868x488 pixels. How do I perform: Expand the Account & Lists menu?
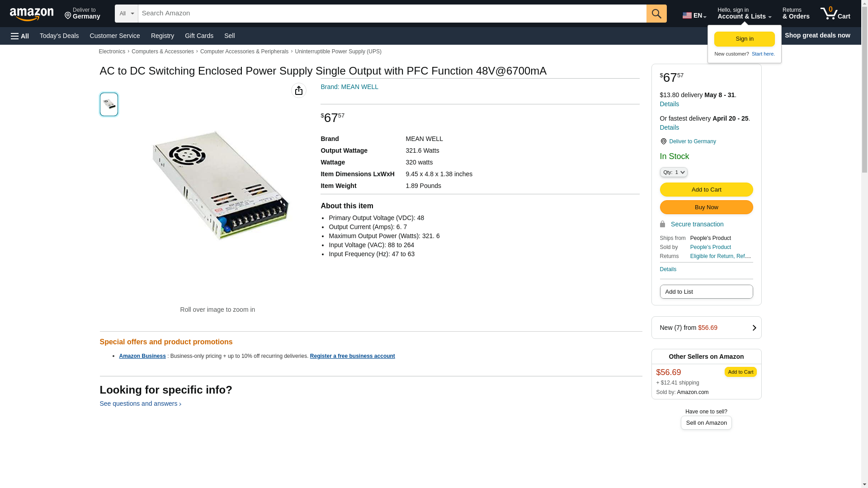click(x=744, y=14)
